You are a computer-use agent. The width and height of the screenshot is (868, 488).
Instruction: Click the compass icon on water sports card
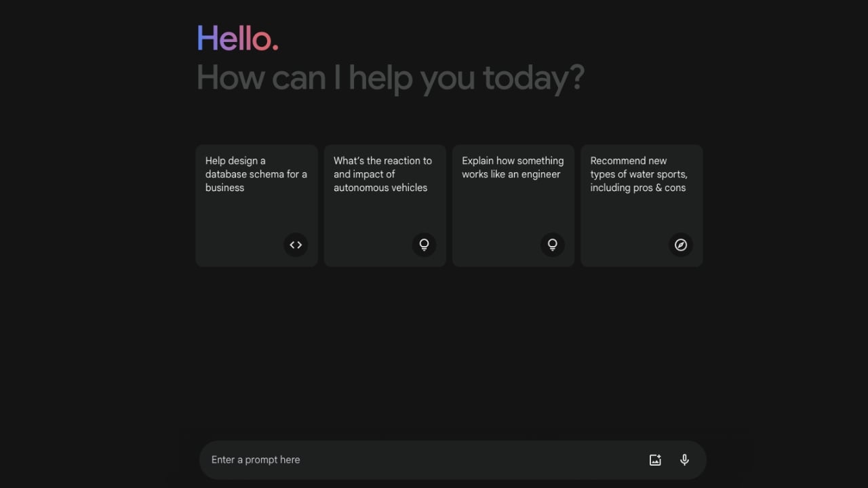tap(681, 245)
